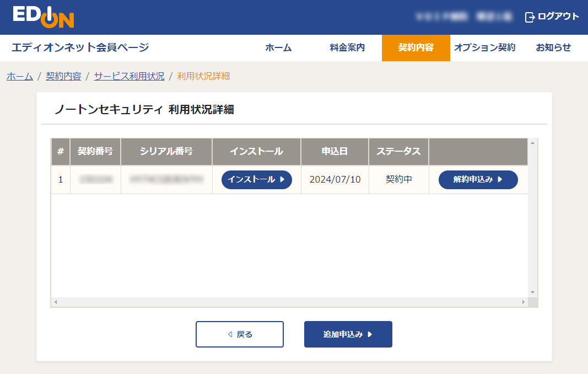Switch to the ホーム navigation tab
The image size is (588, 374).
click(278, 48)
